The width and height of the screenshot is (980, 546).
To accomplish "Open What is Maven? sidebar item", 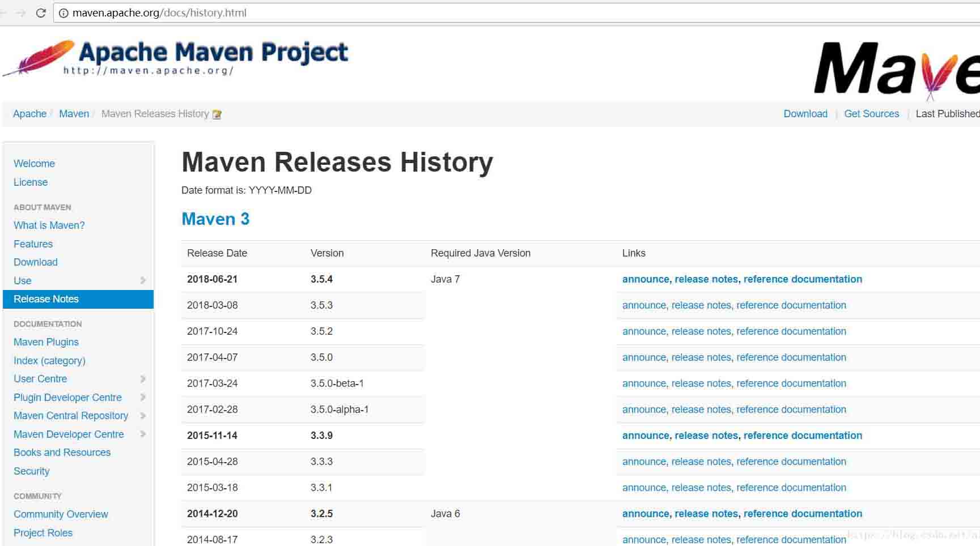I will 49,225.
